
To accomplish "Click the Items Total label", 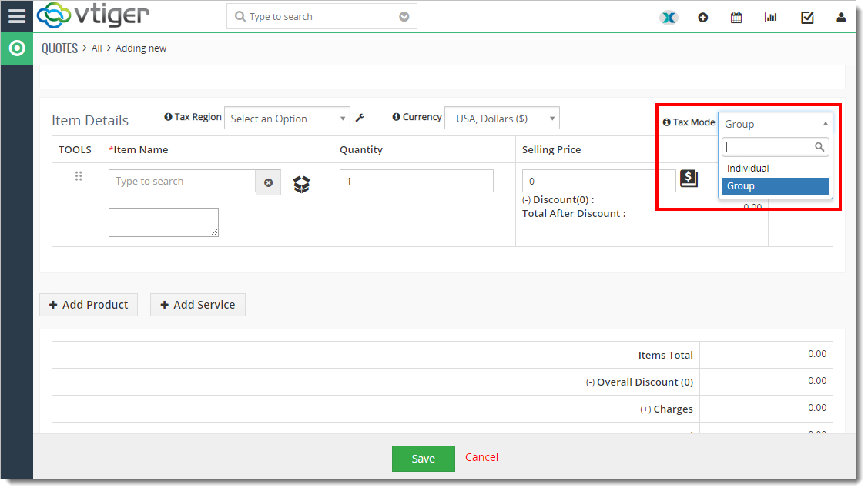I will (x=665, y=355).
